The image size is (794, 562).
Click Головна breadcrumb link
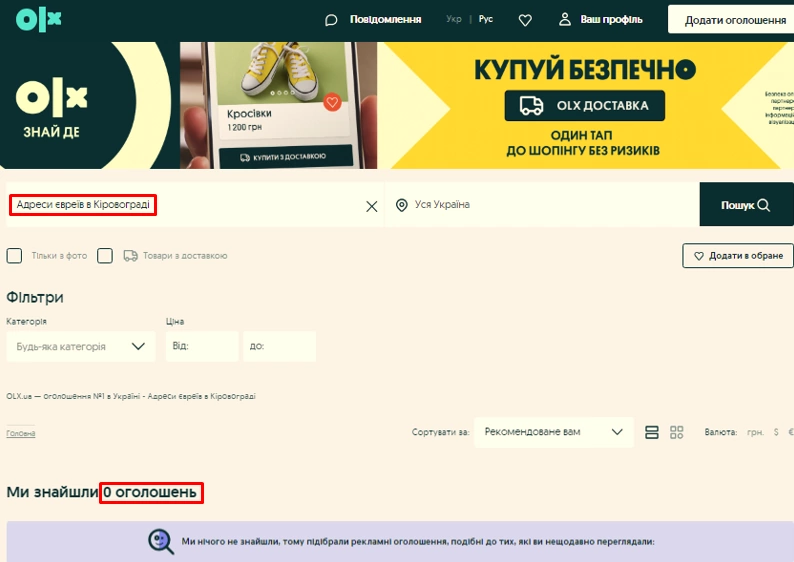[x=21, y=433]
